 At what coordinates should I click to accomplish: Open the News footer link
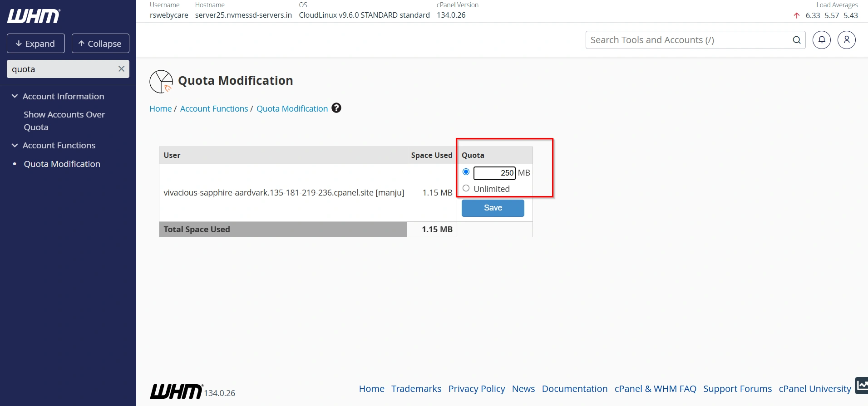tap(523, 389)
